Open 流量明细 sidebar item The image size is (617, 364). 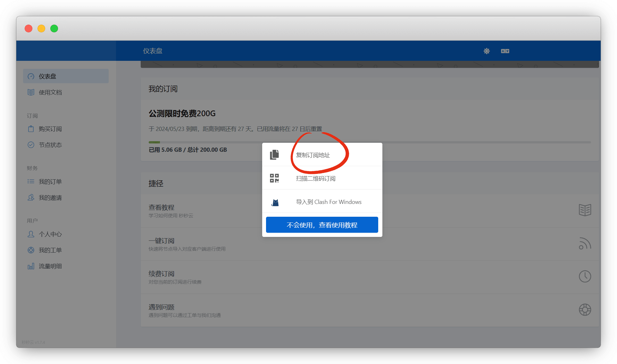[50, 266]
